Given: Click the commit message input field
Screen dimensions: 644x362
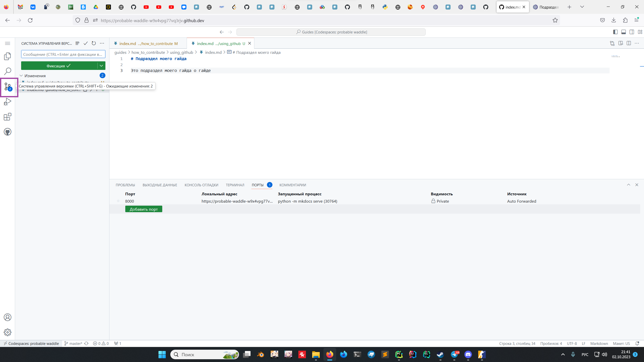Looking at the screenshot, I should [x=63, y=54].
